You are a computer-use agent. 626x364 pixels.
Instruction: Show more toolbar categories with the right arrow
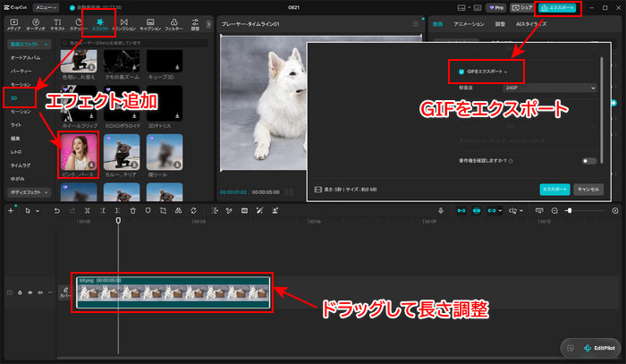[208, 24]
